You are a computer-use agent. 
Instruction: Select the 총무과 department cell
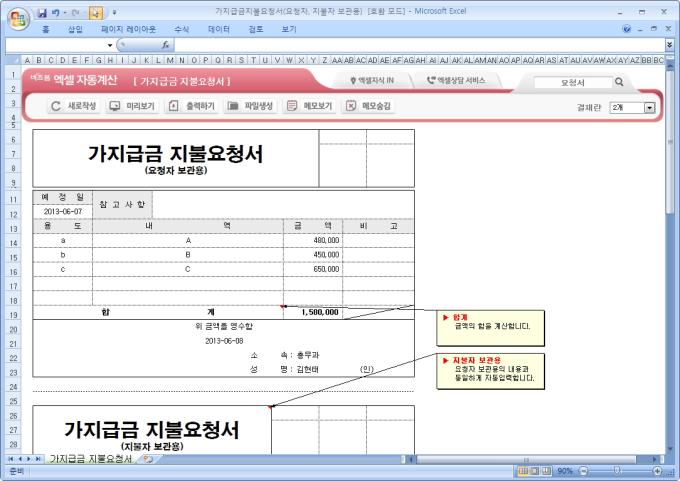[x=308, y=355]
